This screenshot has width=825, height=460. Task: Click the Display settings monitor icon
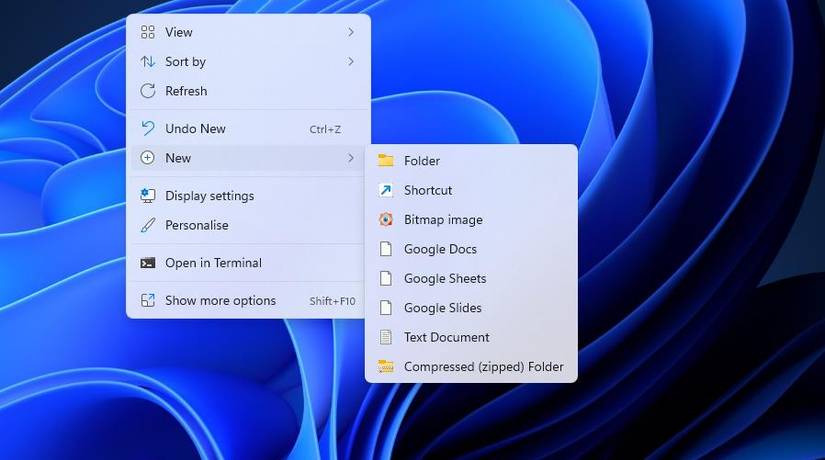(148, 196)
